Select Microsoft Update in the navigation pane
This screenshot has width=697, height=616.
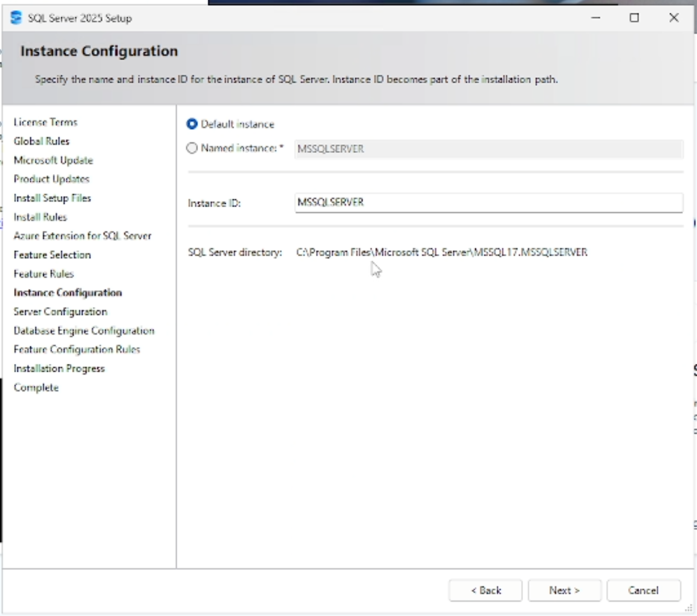[53, 160]
